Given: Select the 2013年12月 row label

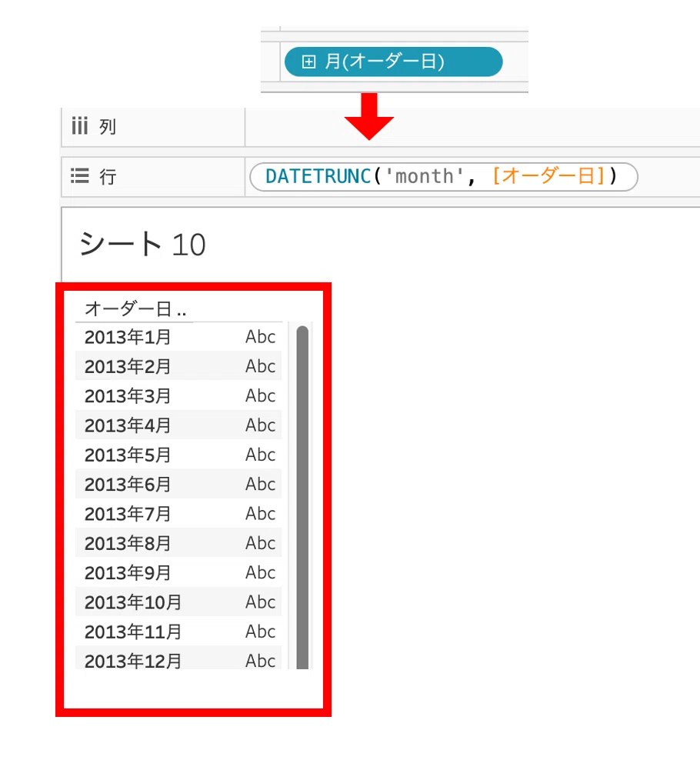Looking at the screenshot, I should pyautogui.click(x=133, y=661).
